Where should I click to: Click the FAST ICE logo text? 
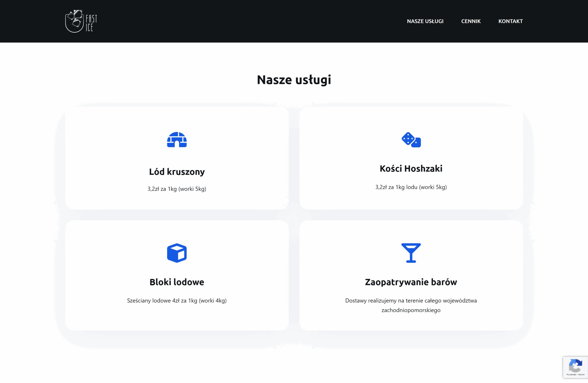pyautogui.click(x=91, y=23)
